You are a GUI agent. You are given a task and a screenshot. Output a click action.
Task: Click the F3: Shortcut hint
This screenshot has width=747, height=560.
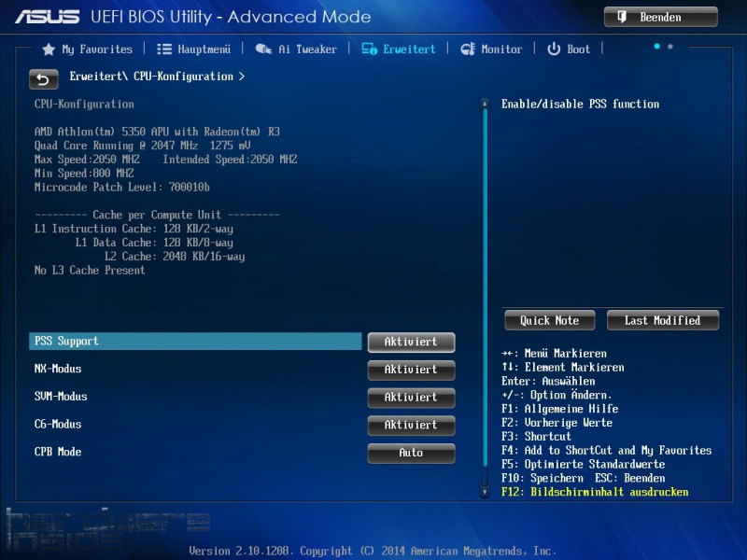point(536,436)
